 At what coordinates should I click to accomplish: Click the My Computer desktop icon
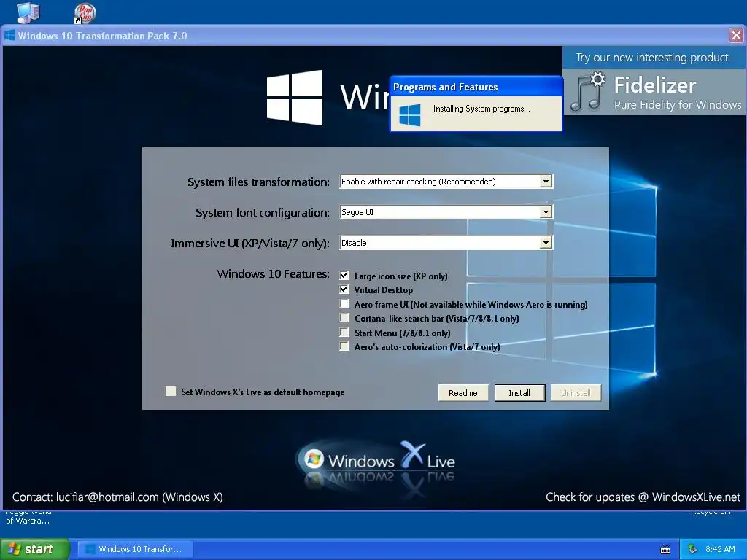[x=28, y=12]
